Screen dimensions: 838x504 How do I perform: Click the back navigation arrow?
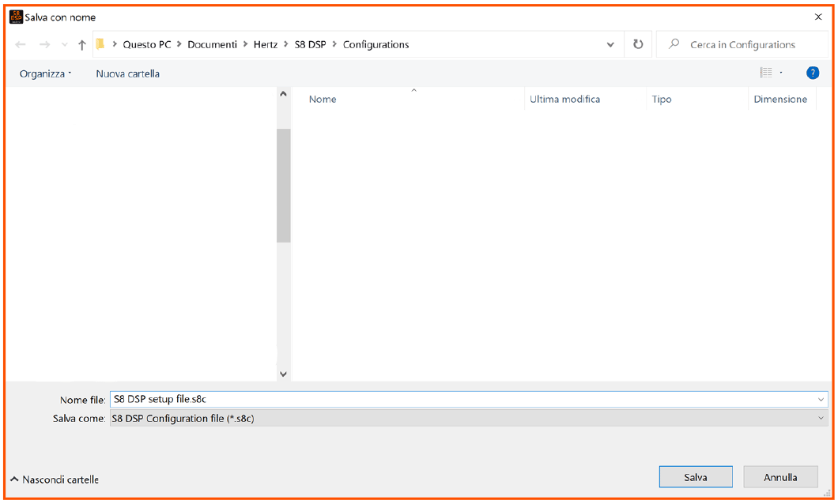point(21,44)
